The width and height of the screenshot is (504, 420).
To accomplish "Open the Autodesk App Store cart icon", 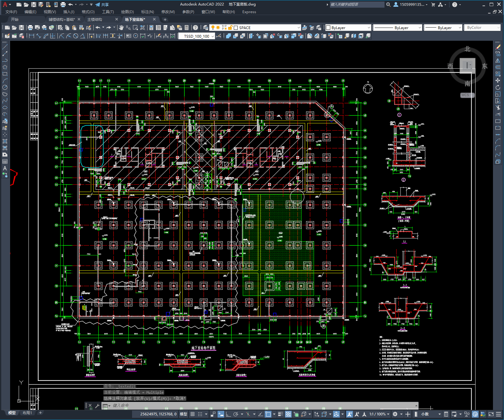I will click(x=433, y=5).
